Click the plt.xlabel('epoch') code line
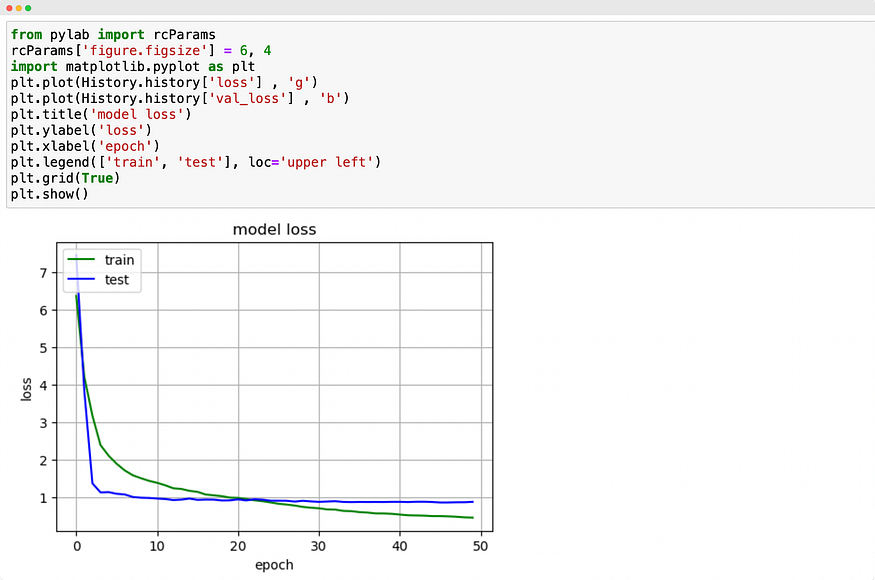 85,146
